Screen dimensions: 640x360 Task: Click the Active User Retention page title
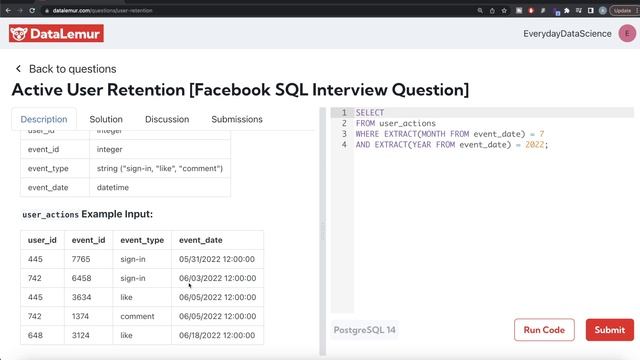pyautogui.click(x=240, y=90)
